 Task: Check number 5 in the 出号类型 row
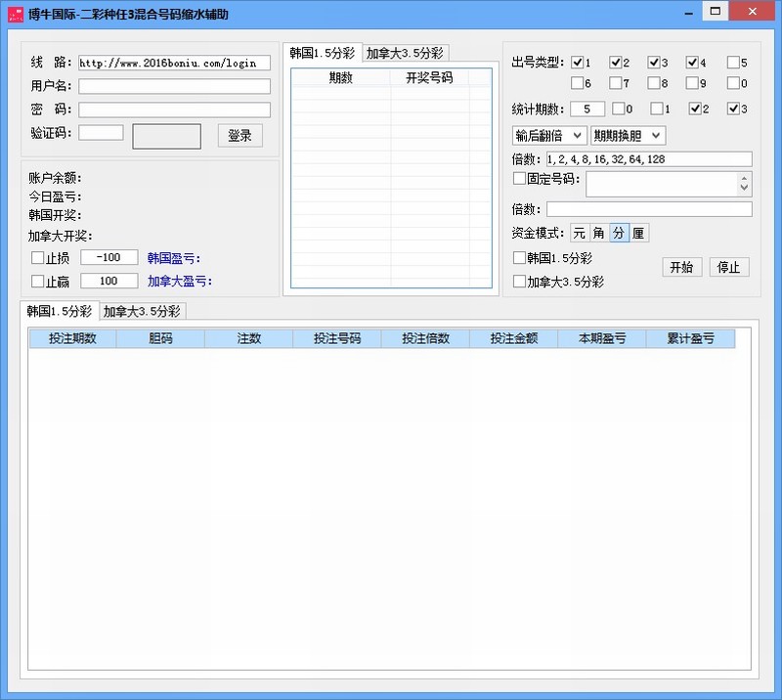733,63
